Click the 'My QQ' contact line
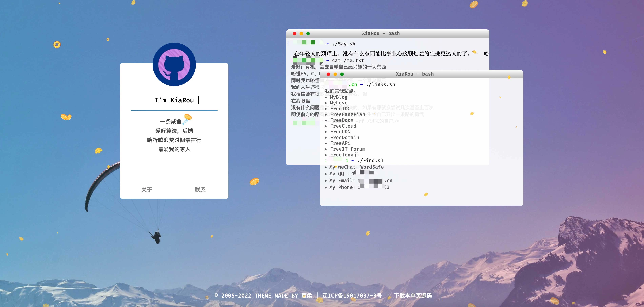Viewport: 644px width, 307px height. (351, 174)
